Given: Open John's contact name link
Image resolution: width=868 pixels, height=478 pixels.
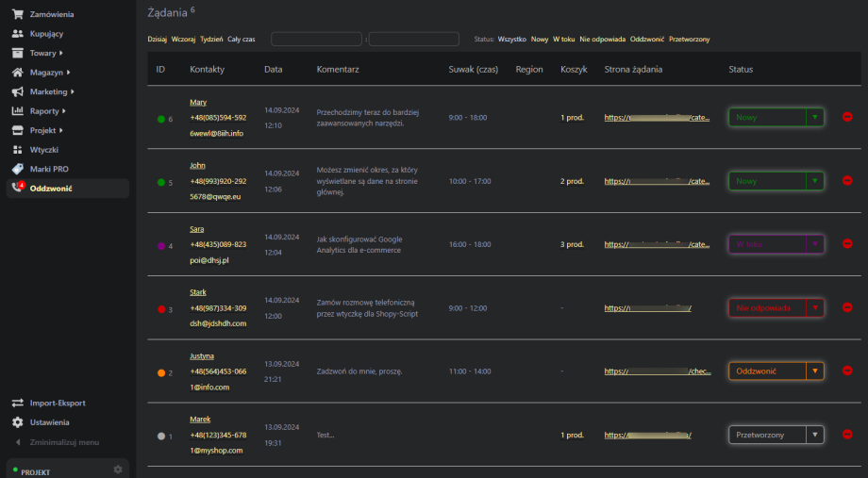Looking at the screenshot, I should point(197,165).
